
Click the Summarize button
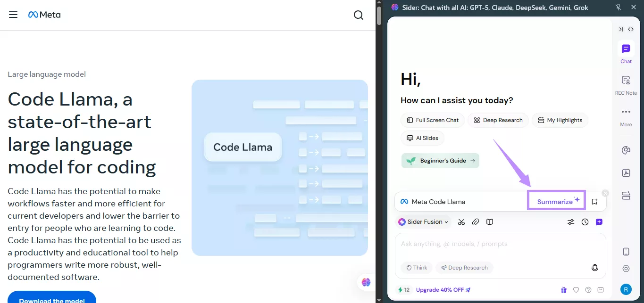(x=556, y=201)
